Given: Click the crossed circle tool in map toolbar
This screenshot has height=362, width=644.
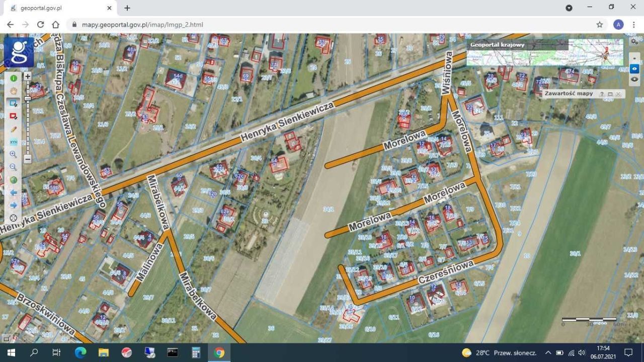Looking at the screenshot, I should coord(14,219).
